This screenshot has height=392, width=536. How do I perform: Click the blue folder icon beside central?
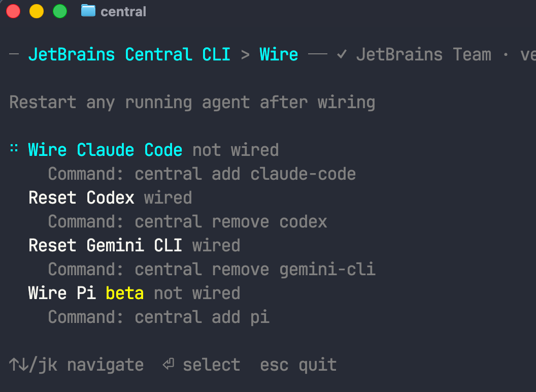[x=88, y=11]
